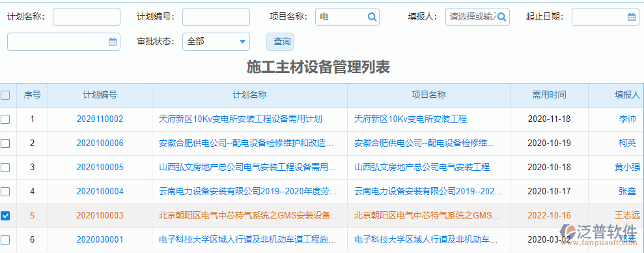Click reporter name 张鑫

(627, 191)
